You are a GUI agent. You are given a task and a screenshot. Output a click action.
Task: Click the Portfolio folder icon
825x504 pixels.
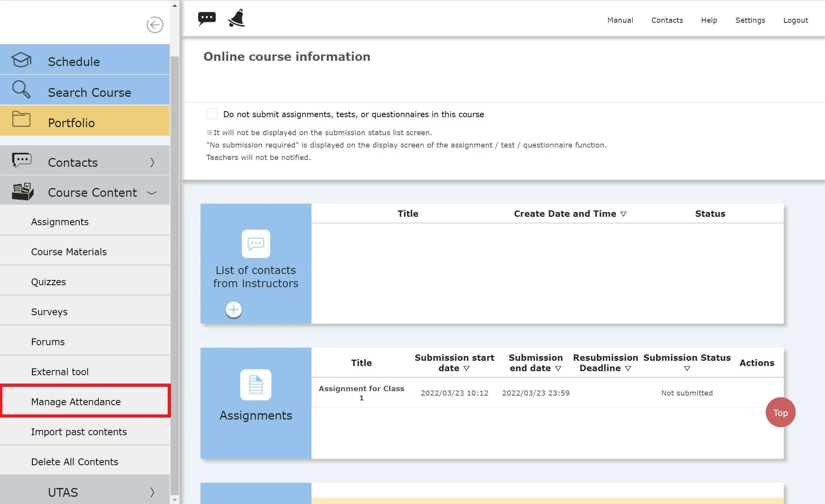point(21,119)
